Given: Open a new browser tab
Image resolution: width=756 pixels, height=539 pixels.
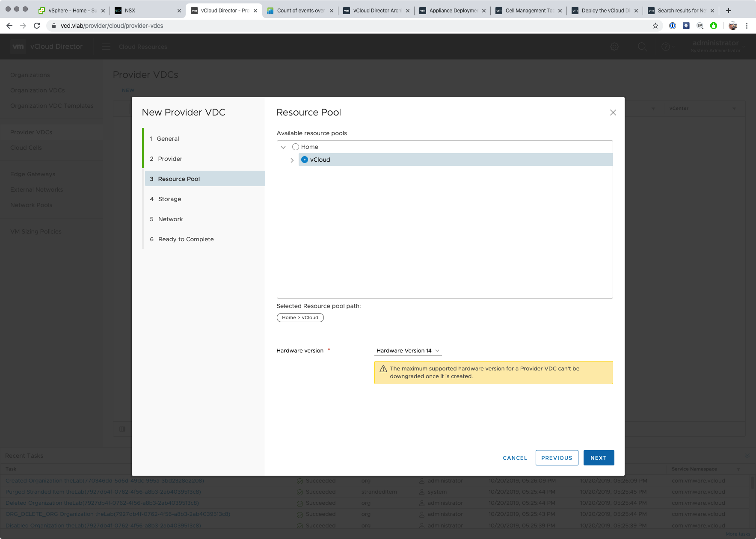Looking at the screenshot, I should [729, 11].
